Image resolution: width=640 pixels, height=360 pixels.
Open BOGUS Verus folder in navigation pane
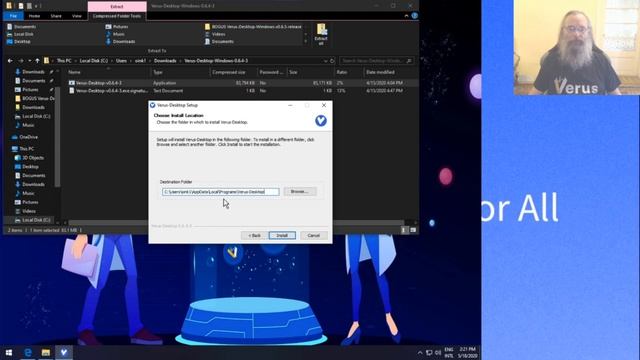pos(35,98)
